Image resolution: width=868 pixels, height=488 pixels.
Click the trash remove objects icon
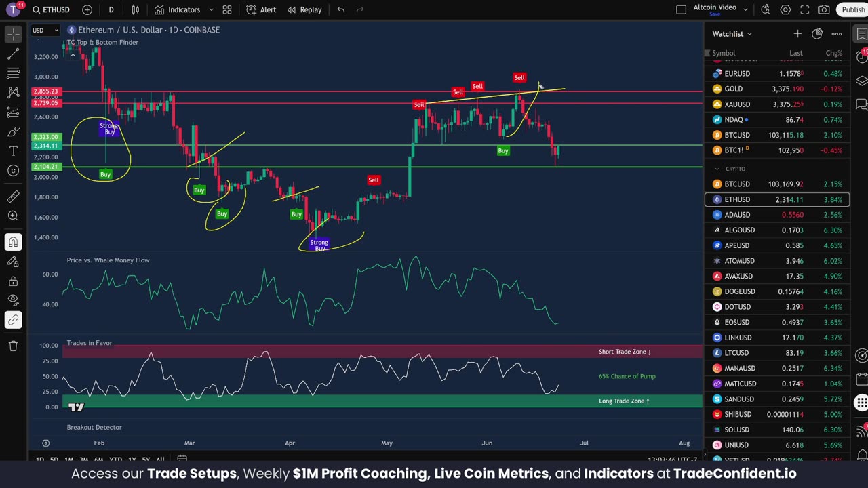click(x=13, y=346)
